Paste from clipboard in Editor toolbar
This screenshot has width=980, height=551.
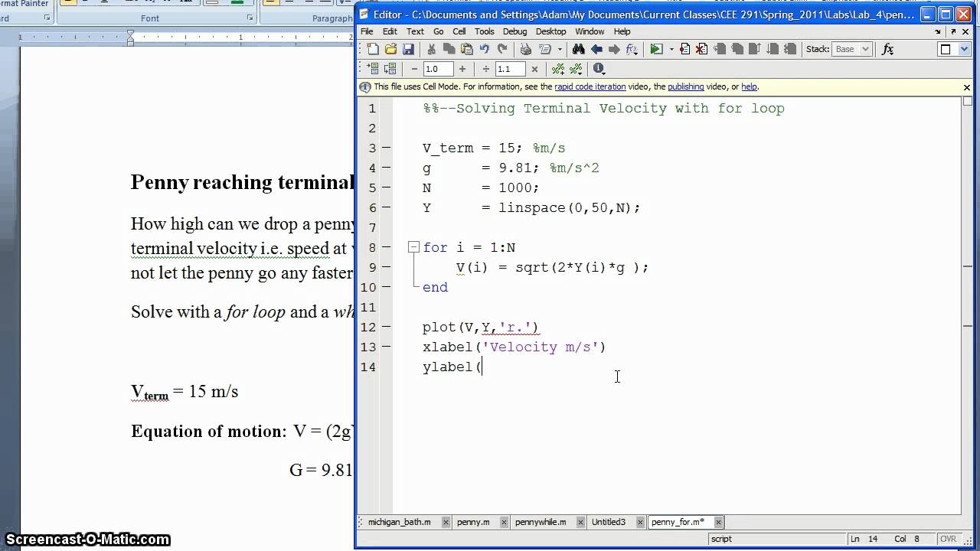[467, 49]
